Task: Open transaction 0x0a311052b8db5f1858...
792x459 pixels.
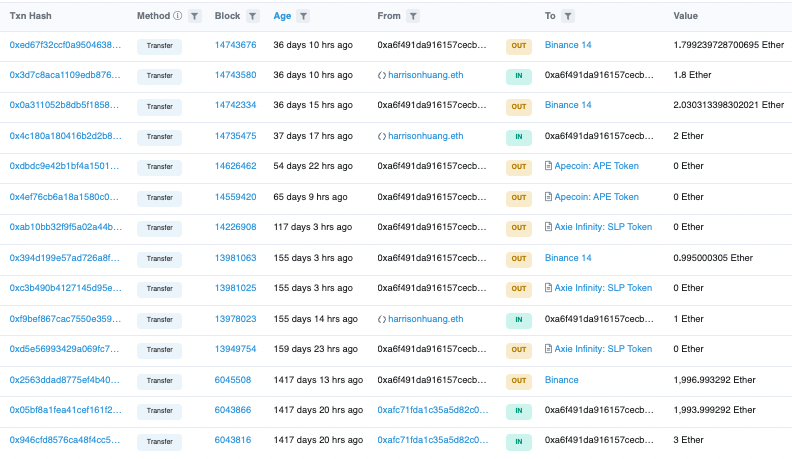Action: point(64,105)
